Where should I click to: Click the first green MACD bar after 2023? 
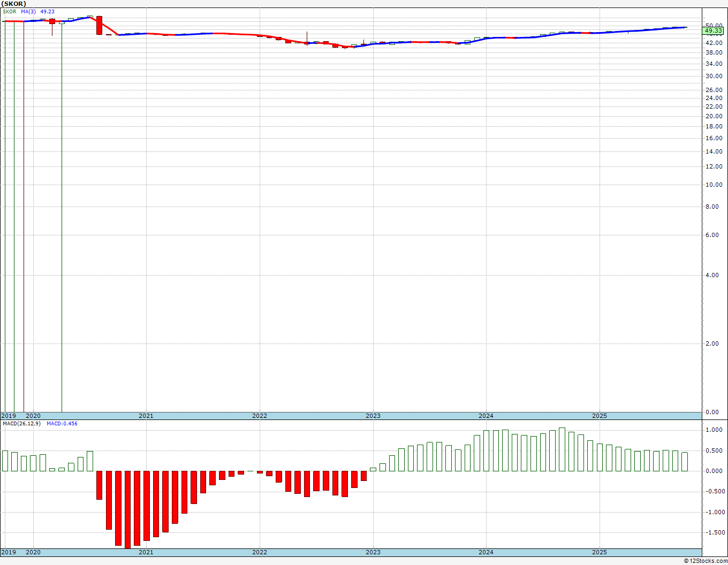coord(373,469)
